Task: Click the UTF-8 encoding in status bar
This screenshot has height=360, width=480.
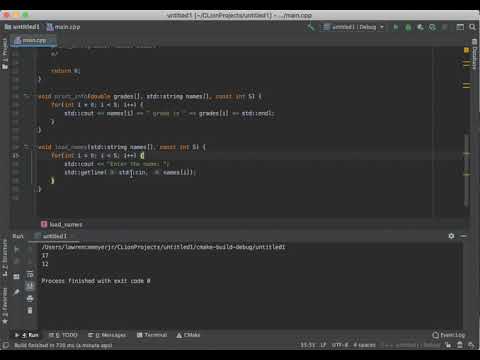Action: tap(340, 345)
